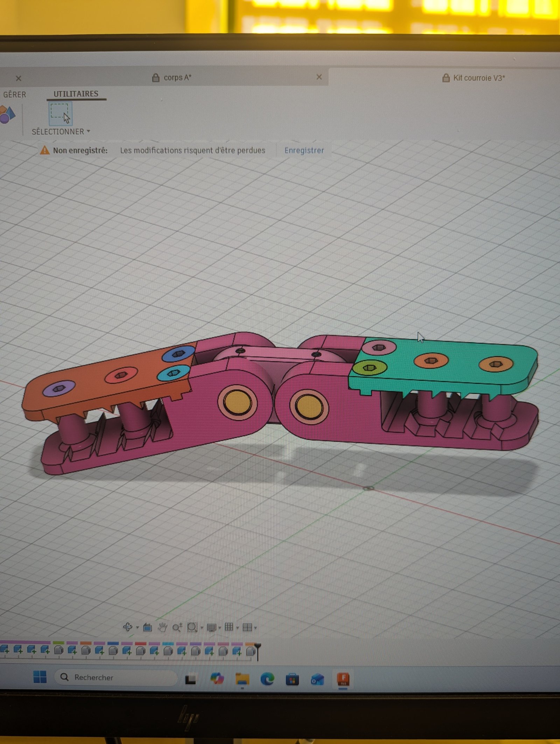Click the Non enregistré warning icon
This screenshot has width=560, height=744.
point(45,150)
